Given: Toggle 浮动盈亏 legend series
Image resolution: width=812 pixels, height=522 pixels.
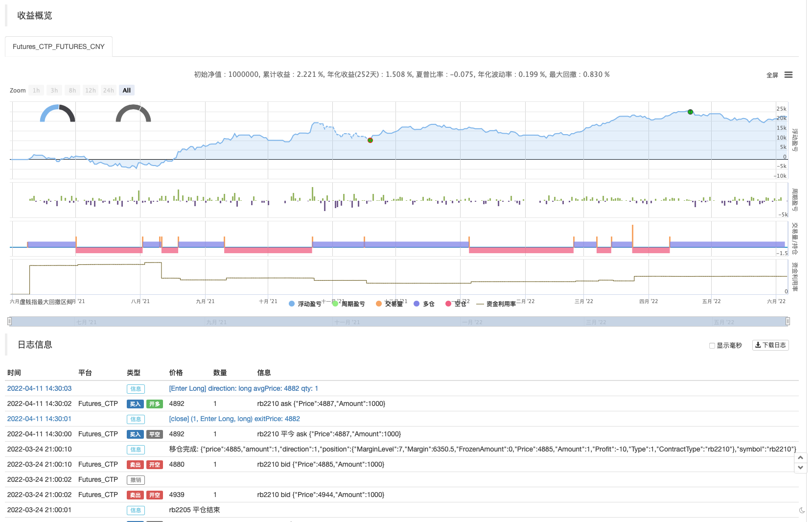Looking at the screenshot, I should pos(305,304).
